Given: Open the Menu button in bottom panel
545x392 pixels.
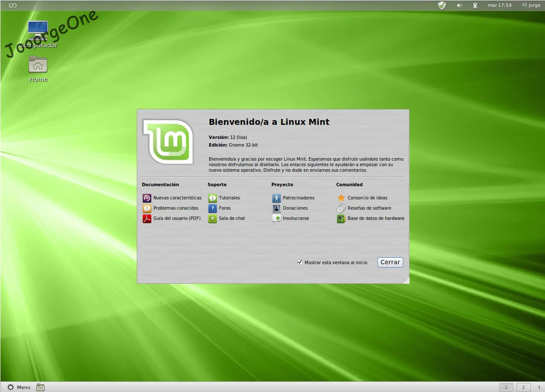Looking at the screenshot, I should (x=19, y=387).
